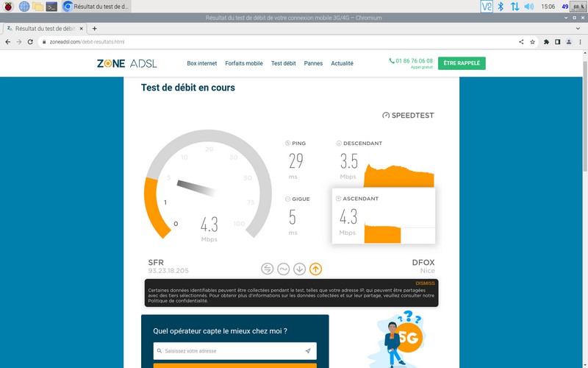This screenshot has width=588, height=368.
Task: Open the Box internet menu
Action: coord(201,63)
